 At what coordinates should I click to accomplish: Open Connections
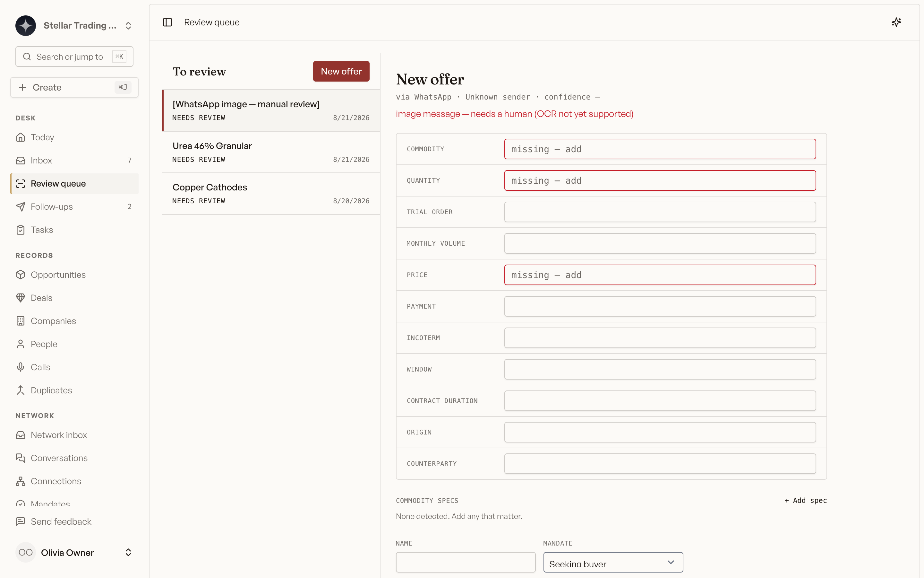[74, 481]
